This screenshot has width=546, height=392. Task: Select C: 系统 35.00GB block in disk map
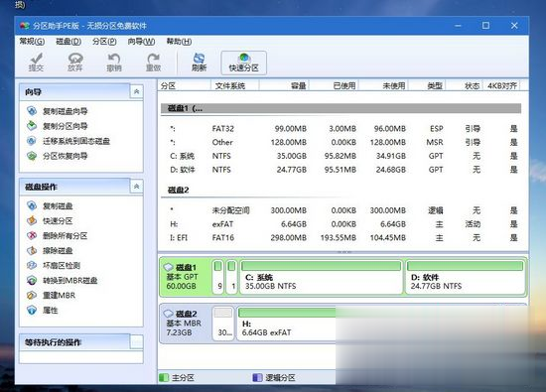pyautogui.click(x=321, y=277)
